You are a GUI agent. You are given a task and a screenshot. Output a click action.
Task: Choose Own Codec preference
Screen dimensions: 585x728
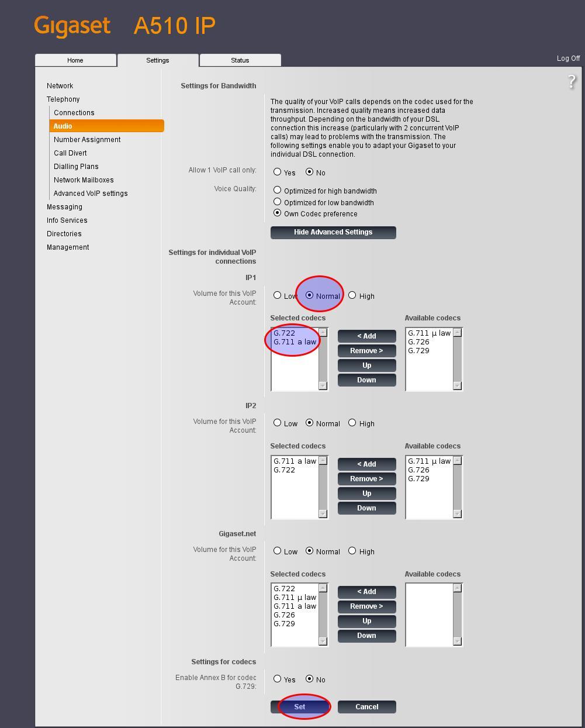coord(278,213)
